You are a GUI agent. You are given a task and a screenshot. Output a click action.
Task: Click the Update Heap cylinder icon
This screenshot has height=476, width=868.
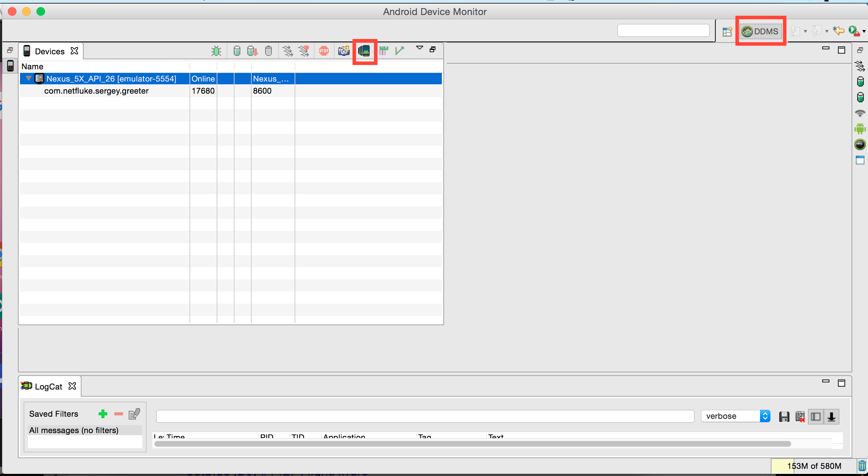237,51
